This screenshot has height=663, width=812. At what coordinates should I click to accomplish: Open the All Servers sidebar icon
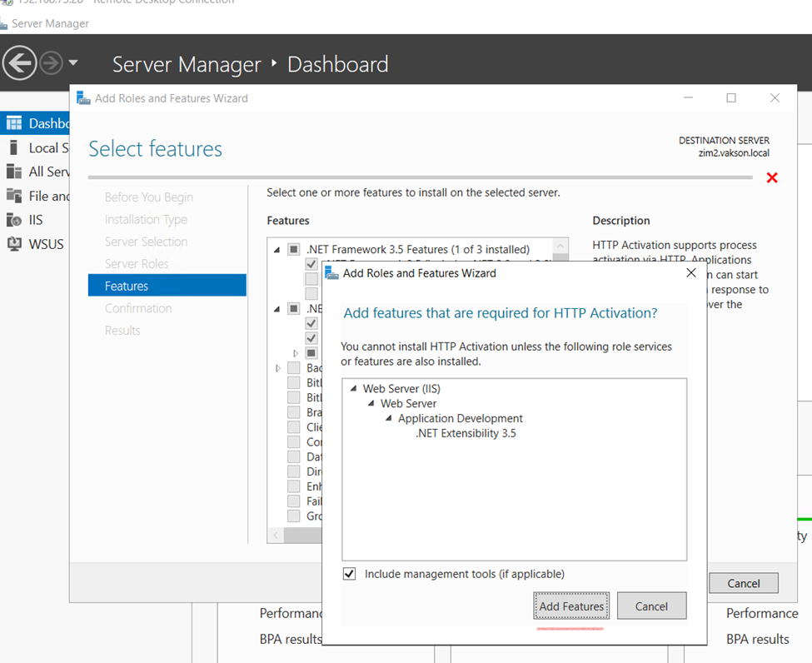tap(13, 172)
